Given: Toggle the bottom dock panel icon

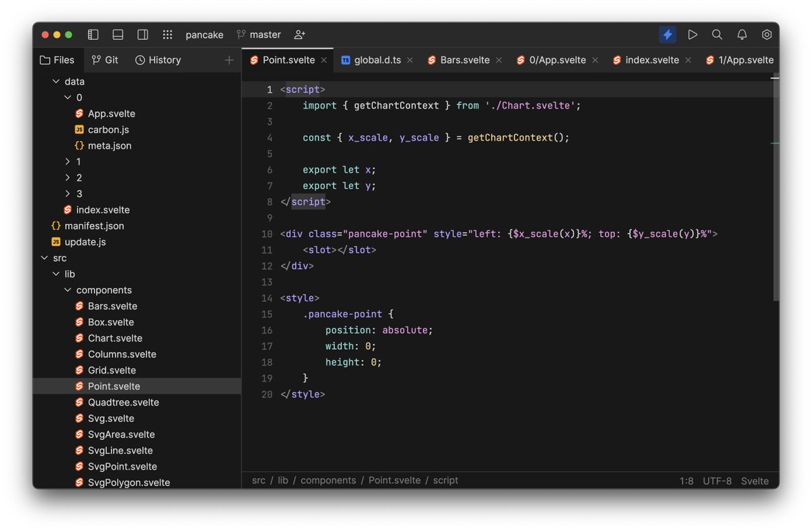Looking at the screenshot, I should coord(117,34).
